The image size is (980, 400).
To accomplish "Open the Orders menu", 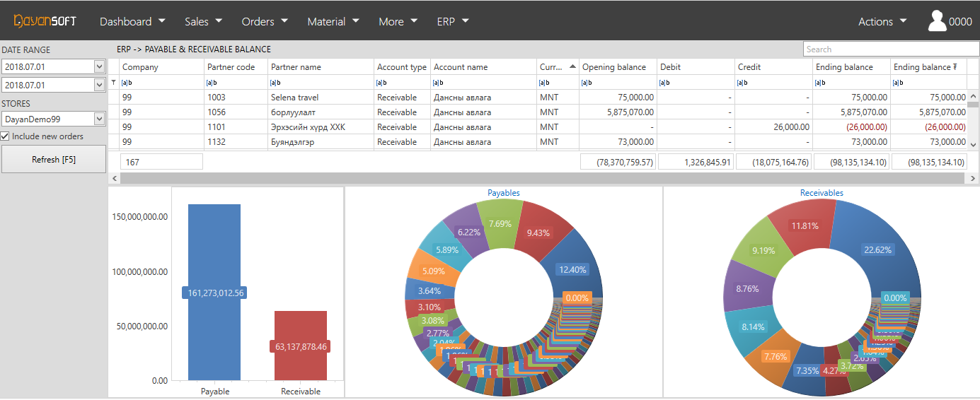I will point(265,21).
